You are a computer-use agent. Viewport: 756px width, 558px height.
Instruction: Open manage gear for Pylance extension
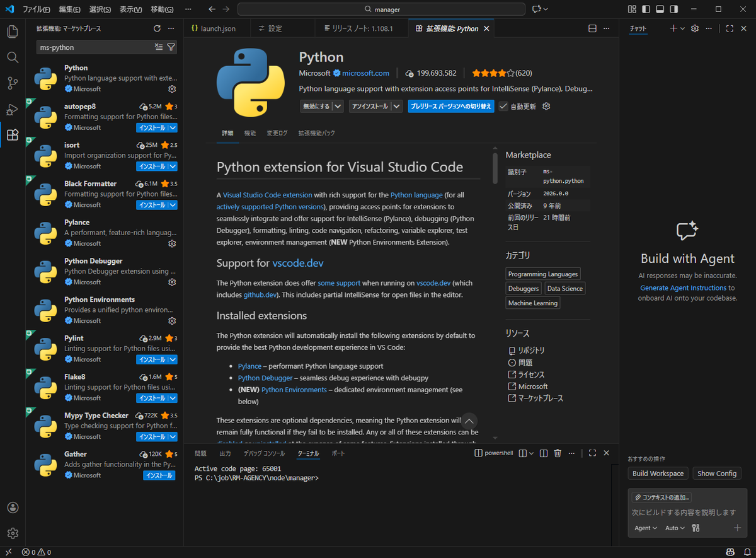[172, 243]
